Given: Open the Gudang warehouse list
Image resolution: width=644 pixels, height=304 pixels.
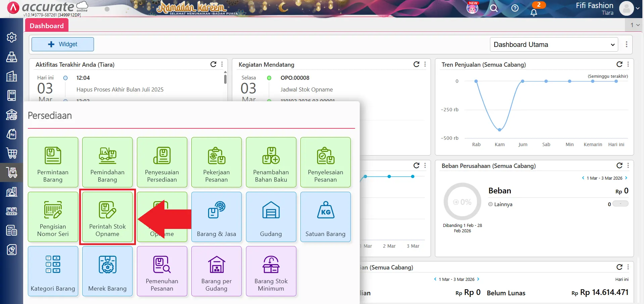Looking at the screenshot, I should pyautogui.click(x=271, y=217).
